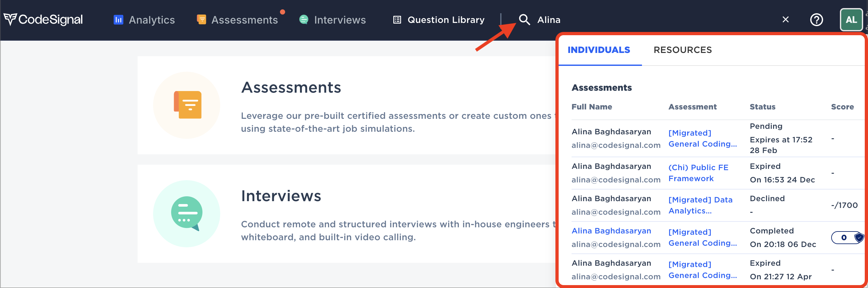Click the green Interviews nav icon

coord(304,20)
